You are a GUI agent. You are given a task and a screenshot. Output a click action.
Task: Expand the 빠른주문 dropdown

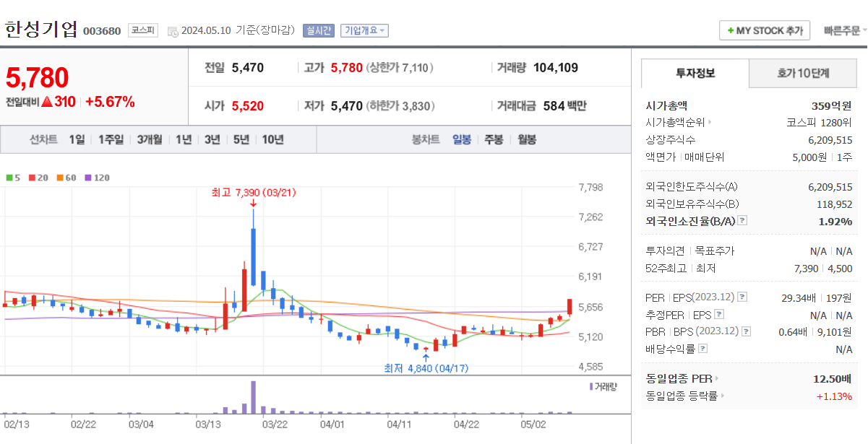[x=845, y=30]
